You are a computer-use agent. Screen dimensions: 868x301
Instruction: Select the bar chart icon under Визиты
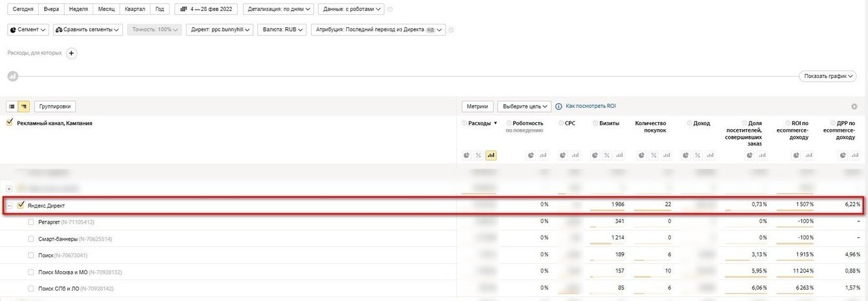point(620,155)
